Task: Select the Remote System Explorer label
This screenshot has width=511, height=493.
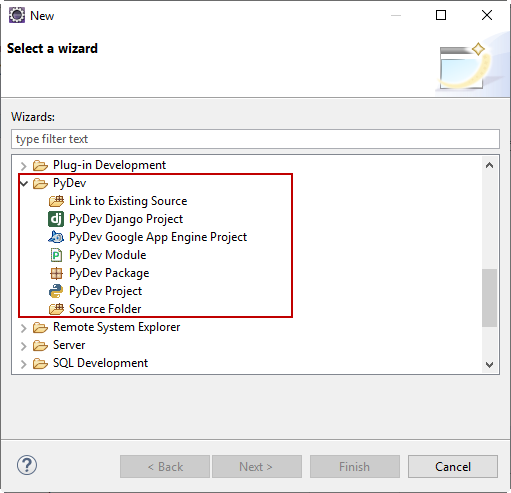Action: tap(117, 327)
